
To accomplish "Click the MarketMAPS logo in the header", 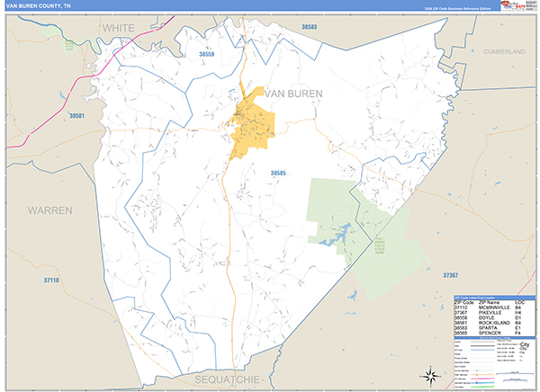I will (513, 5).
